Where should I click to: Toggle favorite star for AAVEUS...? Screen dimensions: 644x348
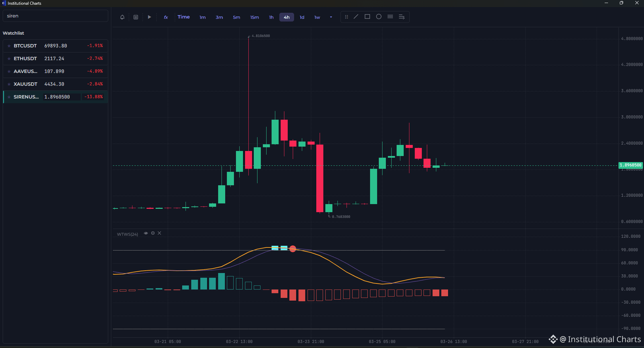(x=9, y=71)
